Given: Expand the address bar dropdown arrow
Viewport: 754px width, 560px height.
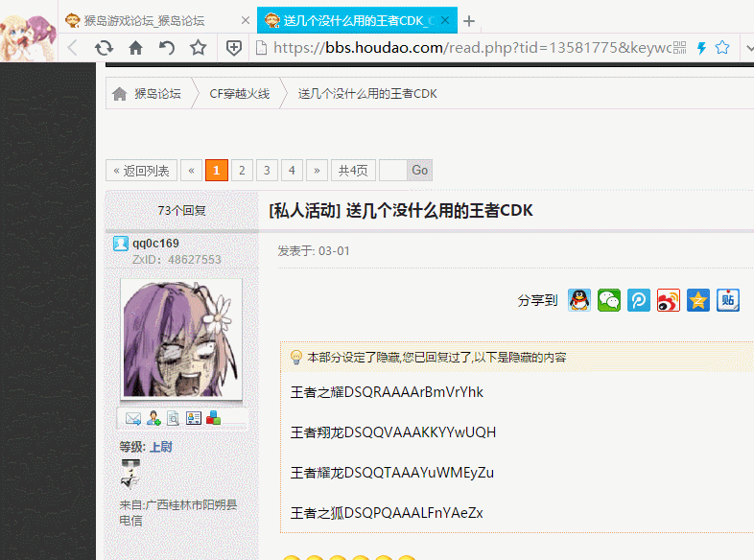Looking at the screenshot, I should [749, 48].
